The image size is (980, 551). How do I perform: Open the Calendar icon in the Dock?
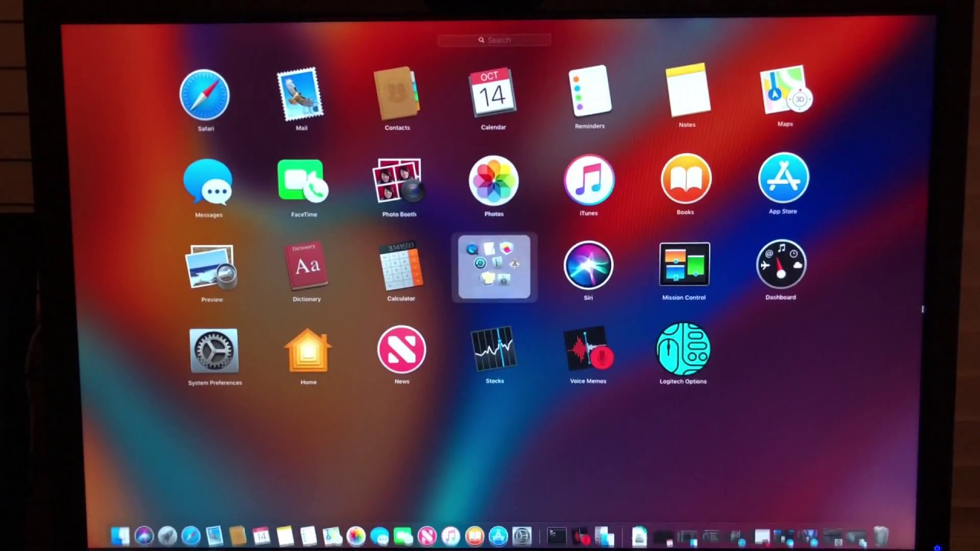coord(261,536)
